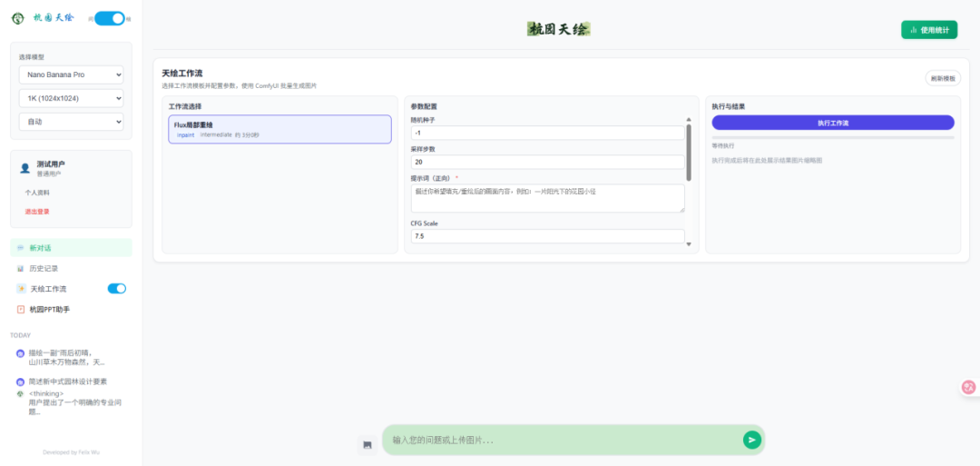This screenshot has width=980, height=466.
Task: Click the 历史记录 chart icon in sidebar
Action: [x=20, y=269]
